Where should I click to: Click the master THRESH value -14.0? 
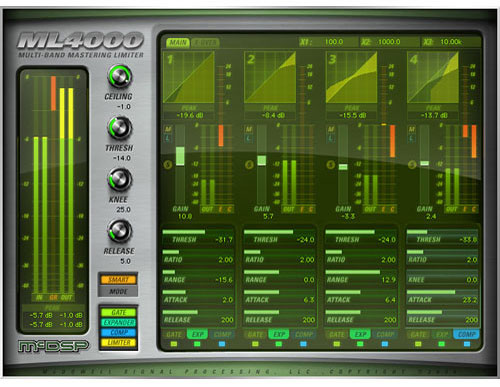122,158
